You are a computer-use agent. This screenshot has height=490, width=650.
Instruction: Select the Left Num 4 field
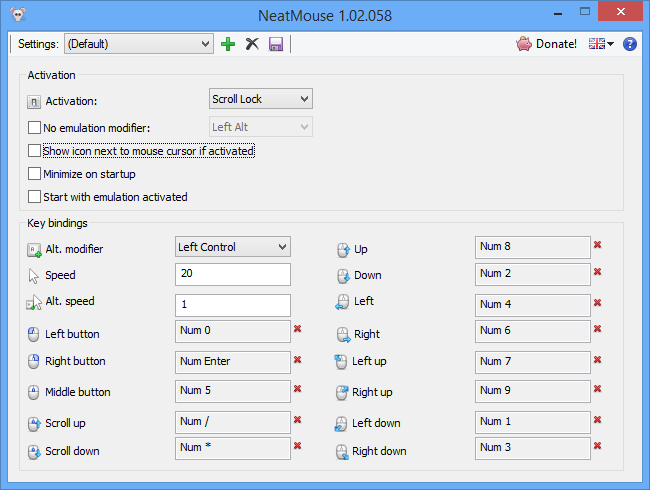[x=533, y=305]
